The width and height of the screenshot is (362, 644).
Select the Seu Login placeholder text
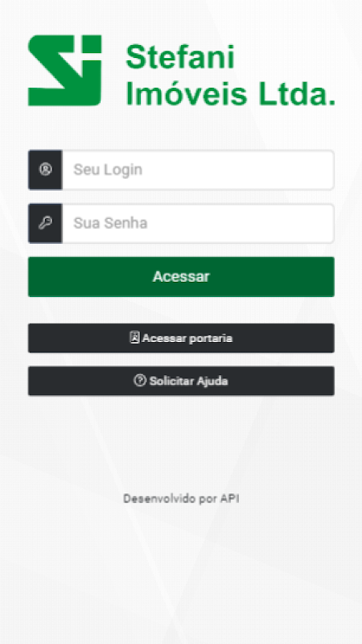coord(108,170)
